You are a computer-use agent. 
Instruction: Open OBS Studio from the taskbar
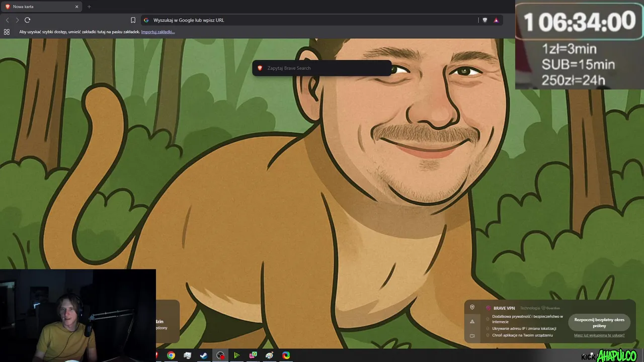[220, 355]
